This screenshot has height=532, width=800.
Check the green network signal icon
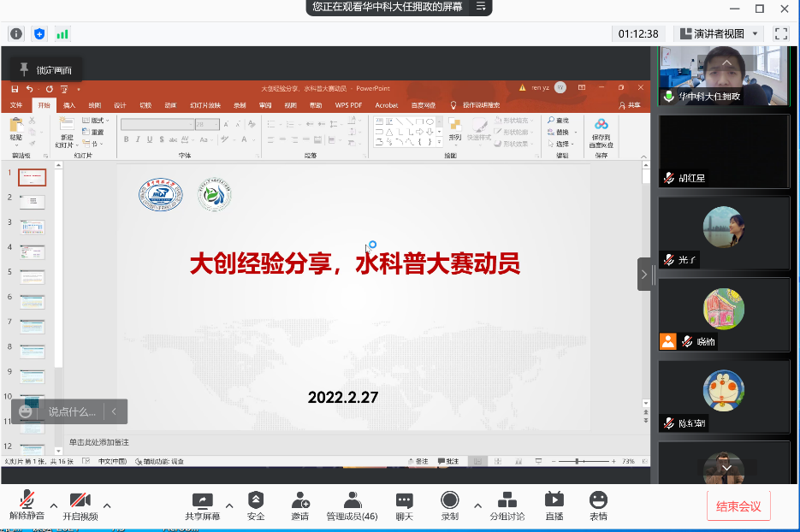tap(62, 33)
